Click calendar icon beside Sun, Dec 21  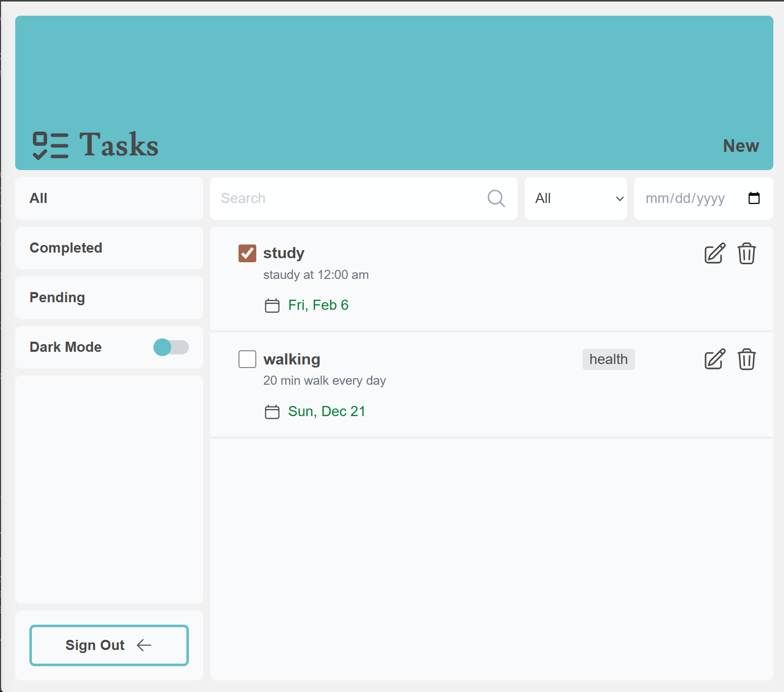point(272,412)
